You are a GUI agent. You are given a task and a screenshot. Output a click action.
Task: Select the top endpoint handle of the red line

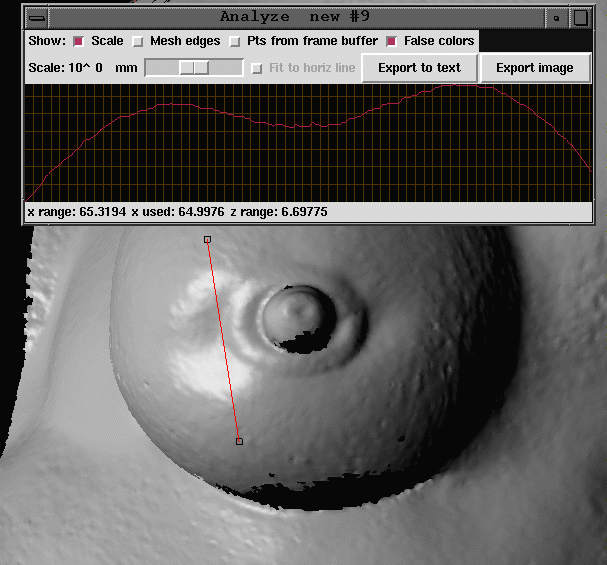[x=207, y=239]
